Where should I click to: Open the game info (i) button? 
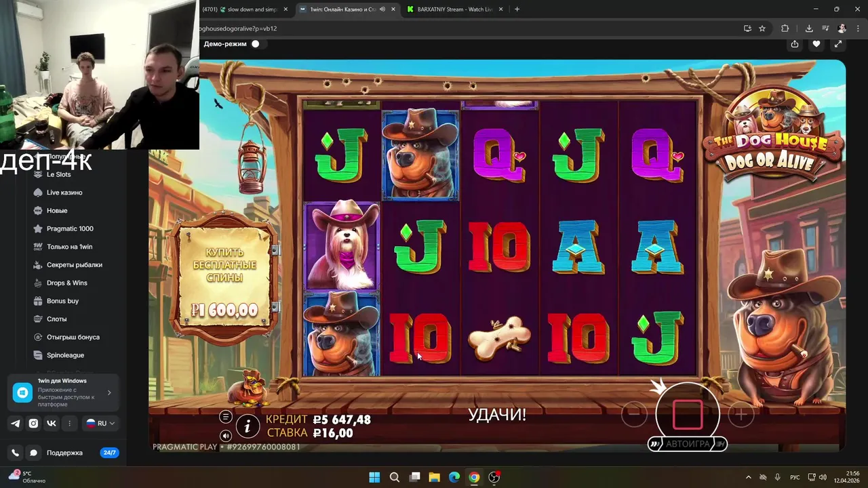click(248, 426)
